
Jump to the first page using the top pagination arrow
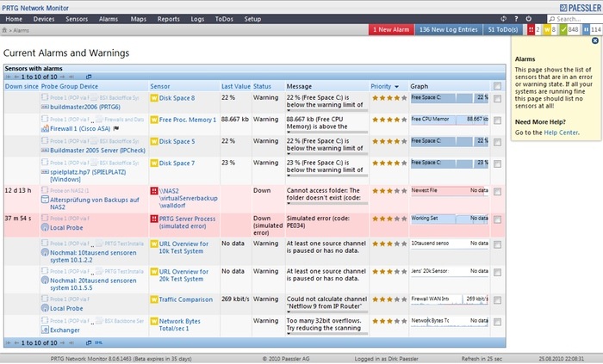pyautogui.click(x=8, y=77)
